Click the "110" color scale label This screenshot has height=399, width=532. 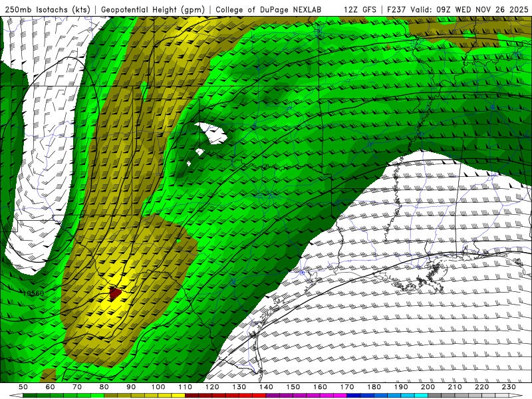pyautogui.click(x=186, y=387)
